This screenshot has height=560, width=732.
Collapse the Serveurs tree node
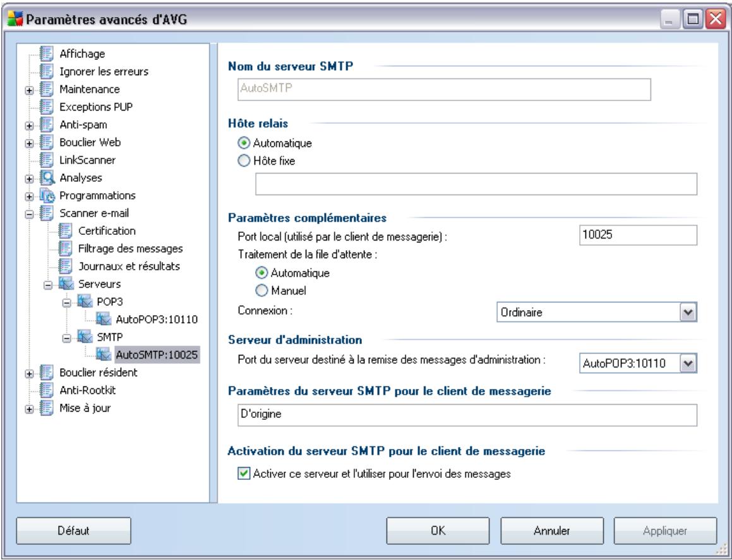tap(48, 285)
